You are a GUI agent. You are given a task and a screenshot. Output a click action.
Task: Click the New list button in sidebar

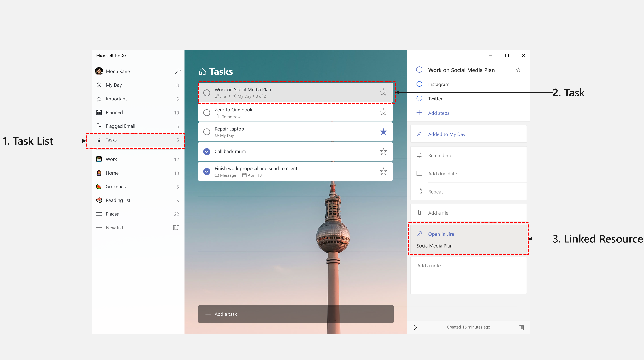coord(114,227)
